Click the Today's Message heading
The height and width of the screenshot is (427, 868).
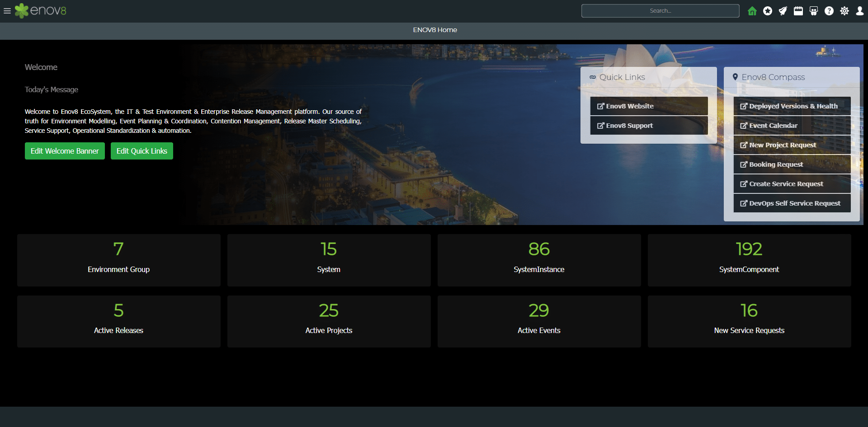(52, 89)
